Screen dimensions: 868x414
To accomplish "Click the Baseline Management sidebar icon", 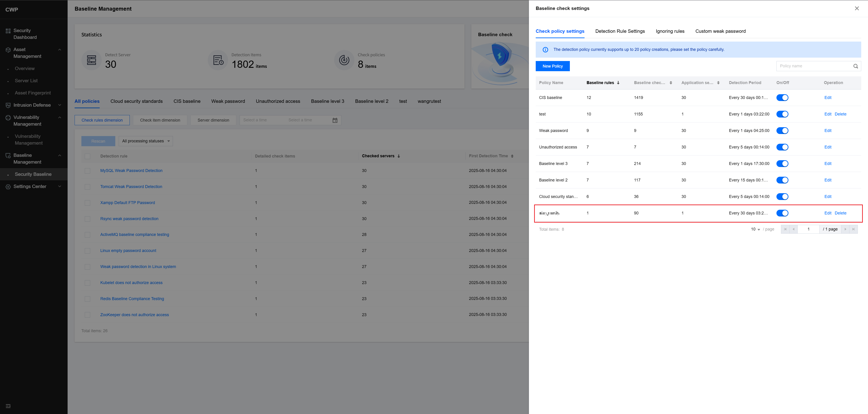I will (8, 156).
